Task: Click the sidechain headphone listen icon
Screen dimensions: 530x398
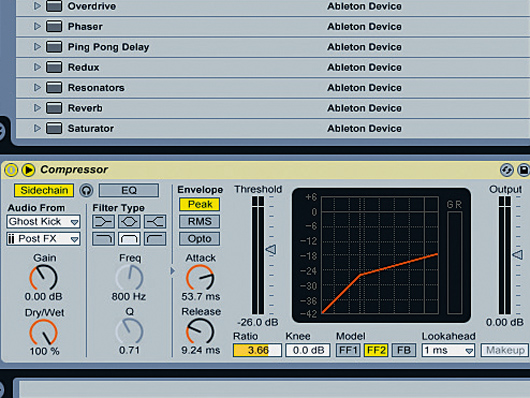Action: (87, 190)
